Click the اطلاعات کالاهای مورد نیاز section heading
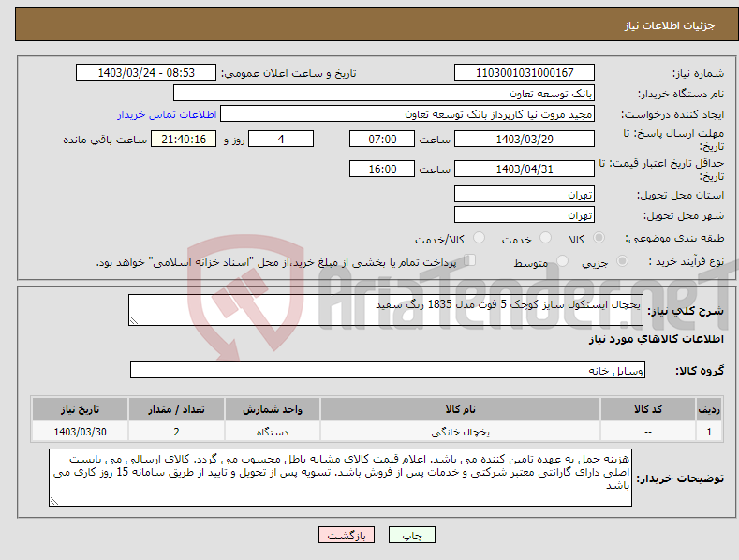The width and height of the screenshot is (739, 560). (x=656, y=339)
